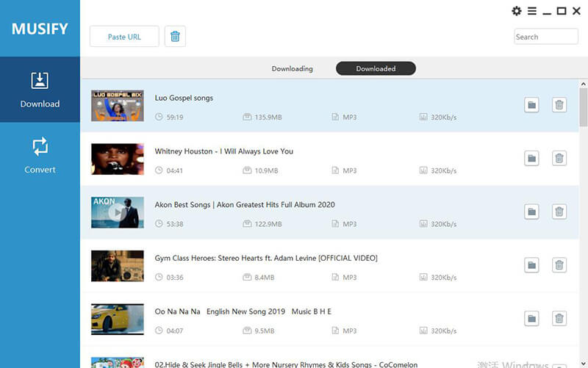The image size is (588, 368).
Task: Click the trash icon beside Paste URL
Action: pyautogui.click(x=175, y=36)
